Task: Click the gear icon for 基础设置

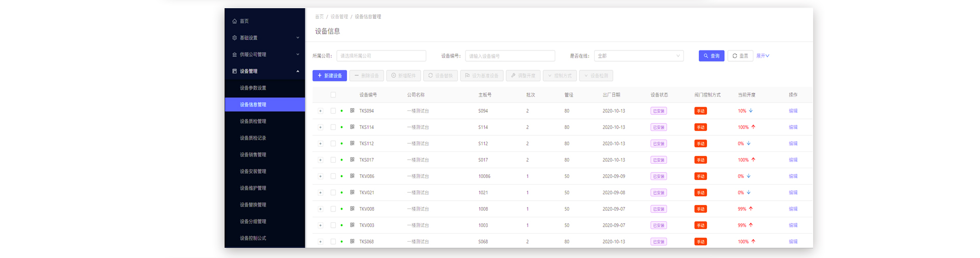Action: pyautogui.click(x=235, y=38)
